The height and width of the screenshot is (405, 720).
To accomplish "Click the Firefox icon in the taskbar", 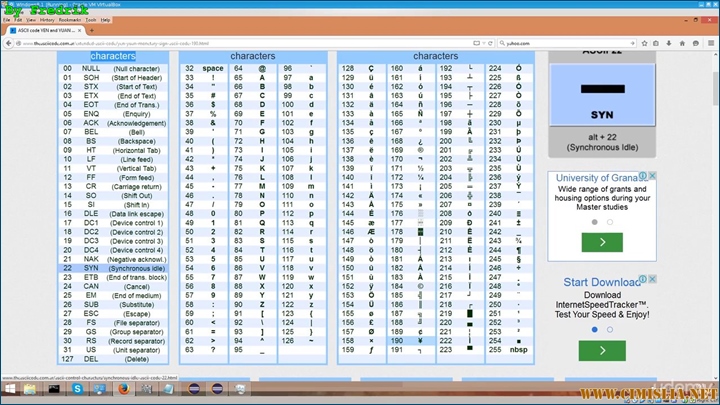I will 124,388.
